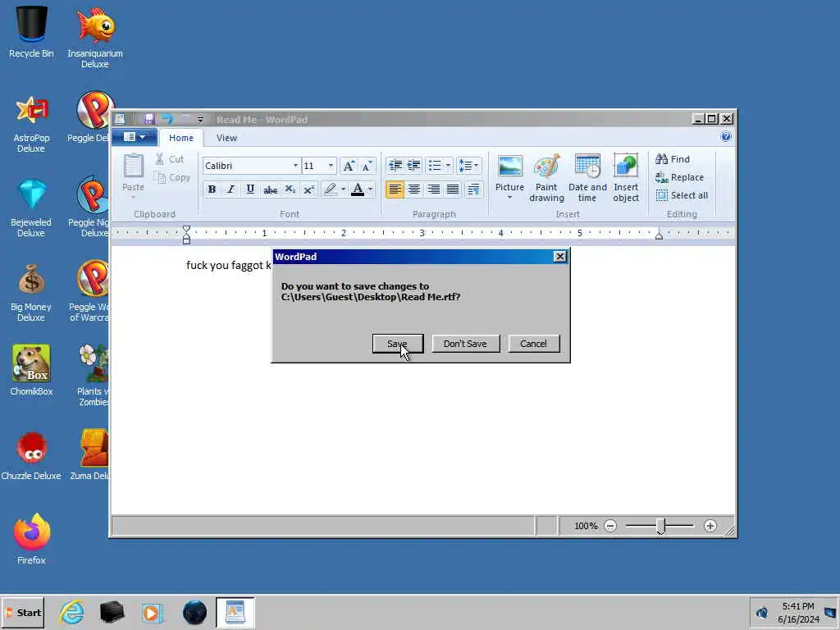Viewport: 840px width, 630px height.
Task: Close the WordPad dialog with the X button
Action: pos(559,257)
